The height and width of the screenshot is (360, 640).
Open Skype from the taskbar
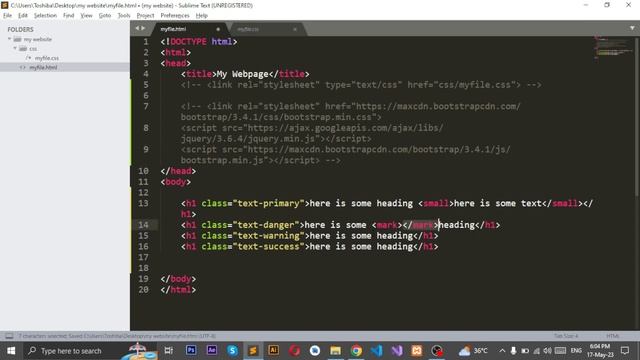[232, 351]
